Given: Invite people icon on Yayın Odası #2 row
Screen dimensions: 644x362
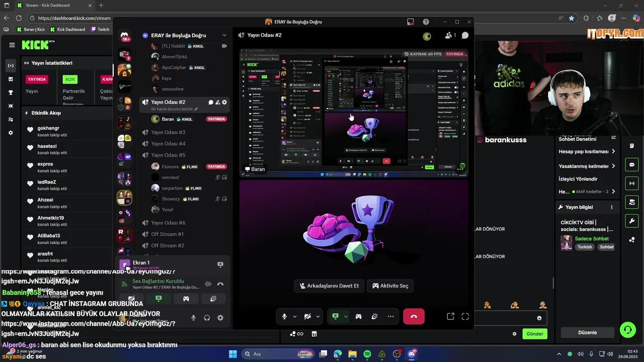Looking at the screenshot, I should tap(217, 102).
